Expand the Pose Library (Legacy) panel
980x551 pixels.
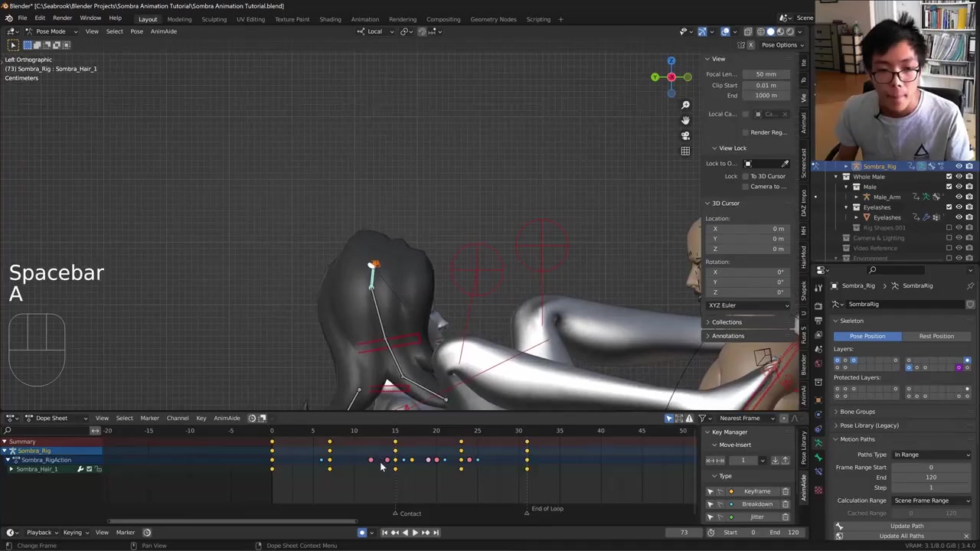click(869, 425)
